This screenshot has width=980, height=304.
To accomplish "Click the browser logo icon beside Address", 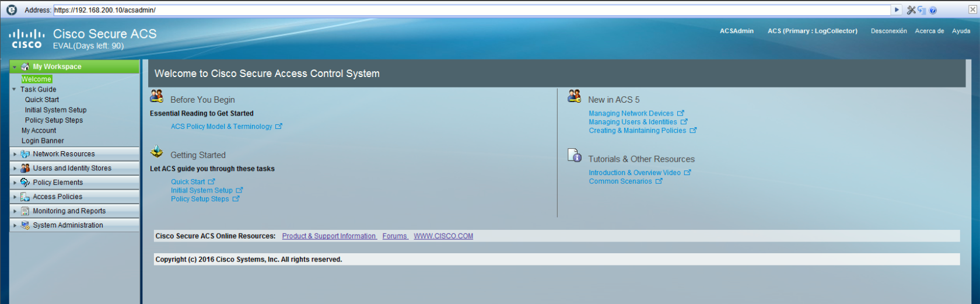I will (x=11, y=10).
